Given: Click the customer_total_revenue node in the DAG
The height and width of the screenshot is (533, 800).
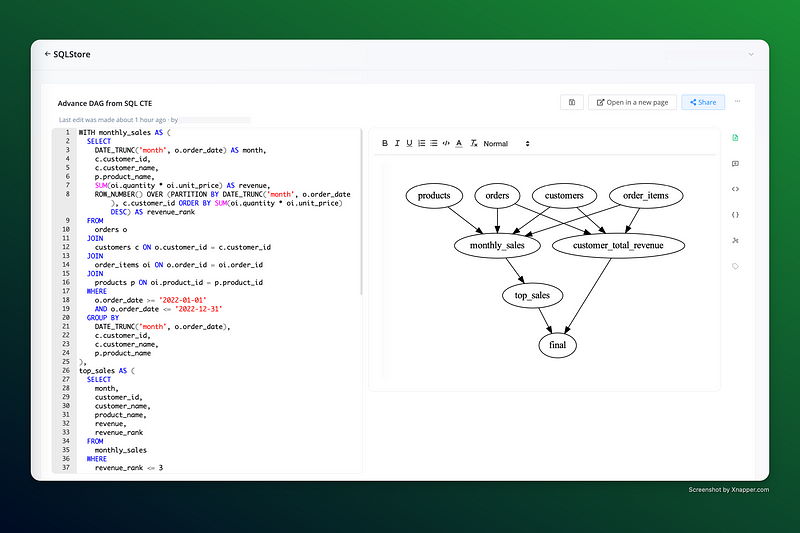Looking at the screenshot, I should click(618, 245).
